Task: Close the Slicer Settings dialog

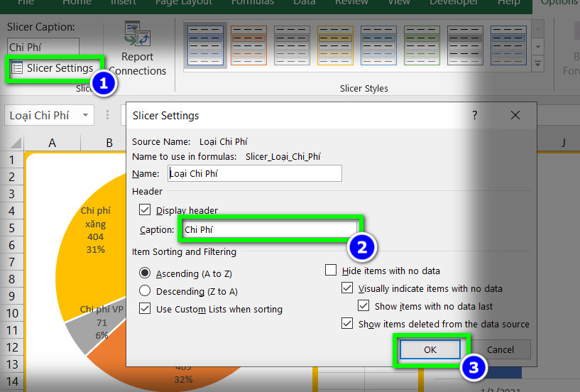Action: pos(515,116)
